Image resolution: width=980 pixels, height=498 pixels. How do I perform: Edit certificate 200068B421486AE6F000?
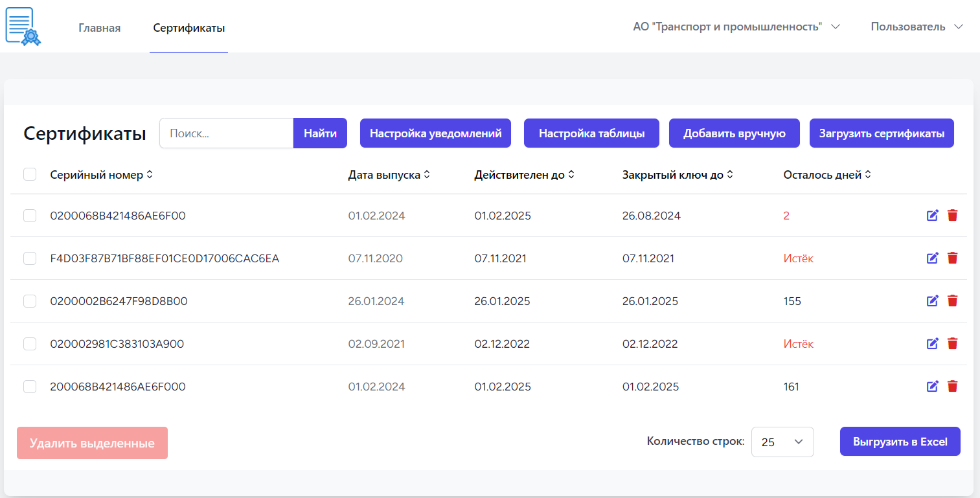[933, 387]
